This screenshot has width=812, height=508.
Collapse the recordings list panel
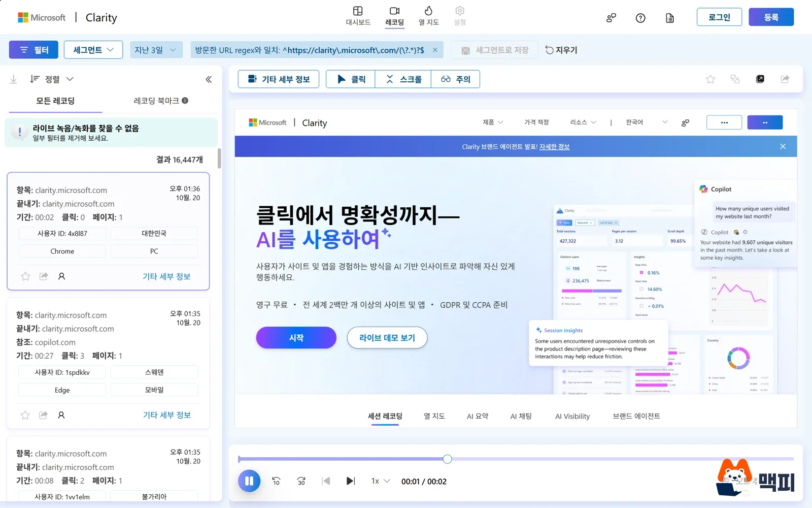(x=209, y=79)
